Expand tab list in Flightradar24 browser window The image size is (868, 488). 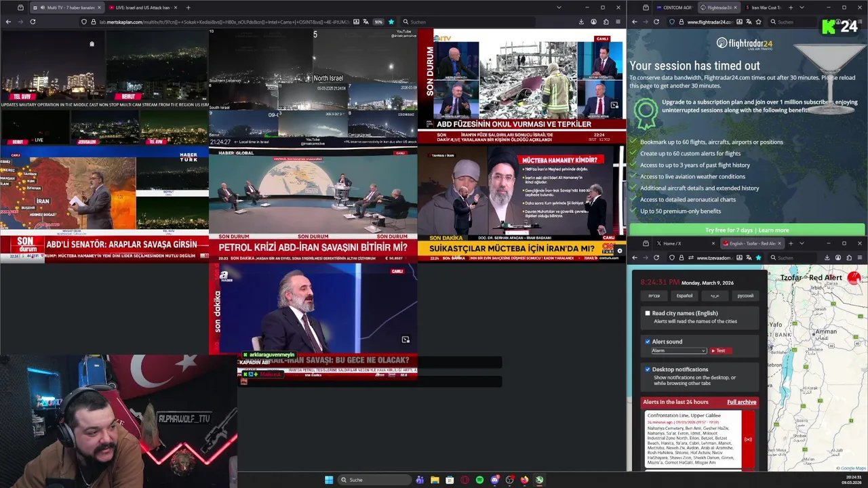(x=802, y=7)
